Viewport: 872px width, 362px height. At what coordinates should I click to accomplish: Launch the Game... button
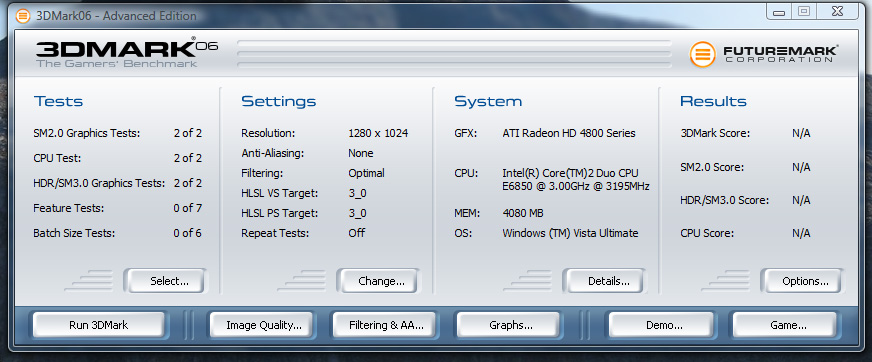coord(784,325)
